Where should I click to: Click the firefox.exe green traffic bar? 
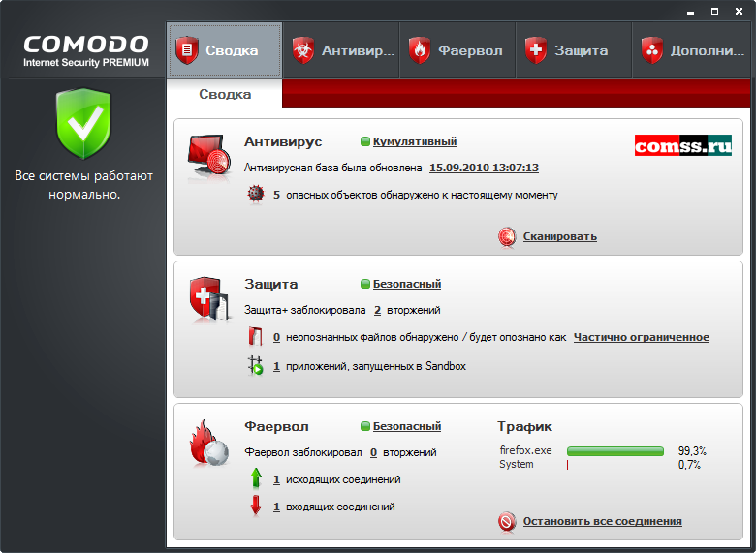pyautogui.click(x=615, y=451)
